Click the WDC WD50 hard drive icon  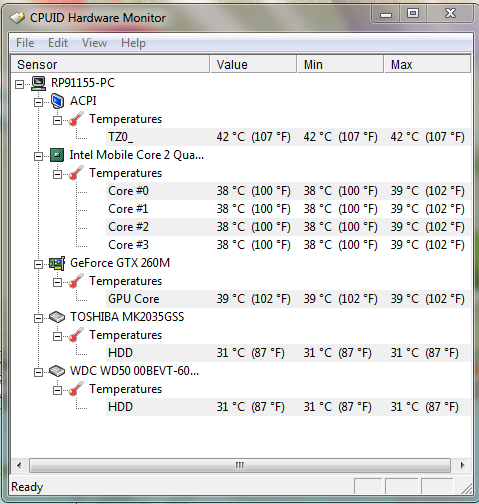[57, 371]
